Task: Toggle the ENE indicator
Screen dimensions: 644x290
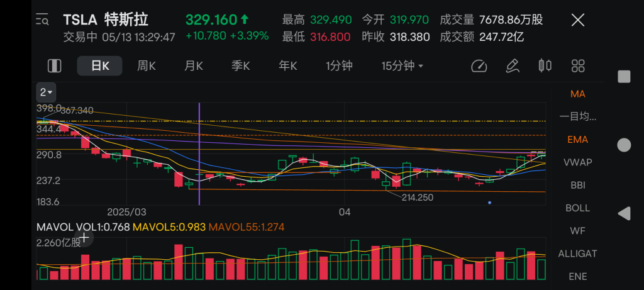Action: click(577, 276)
